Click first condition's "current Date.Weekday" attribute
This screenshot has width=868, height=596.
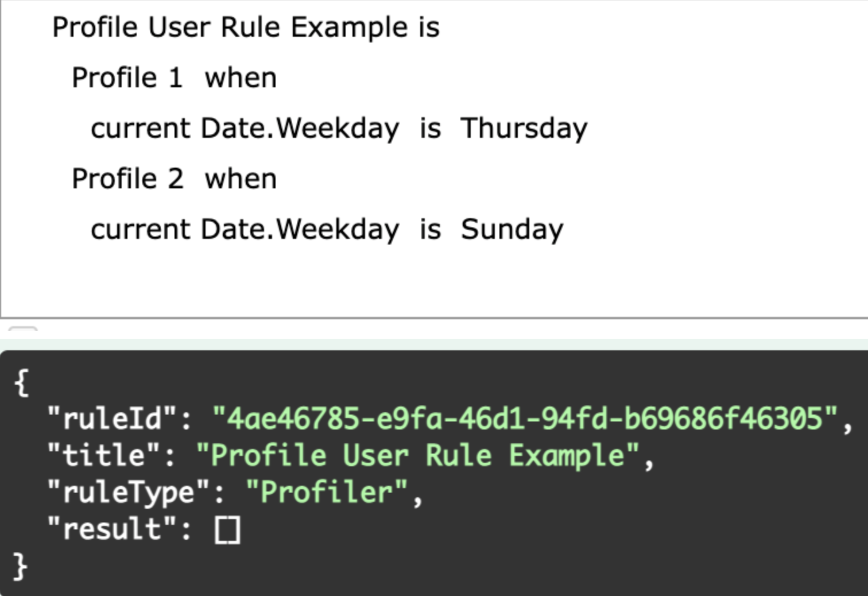[245, 128]
